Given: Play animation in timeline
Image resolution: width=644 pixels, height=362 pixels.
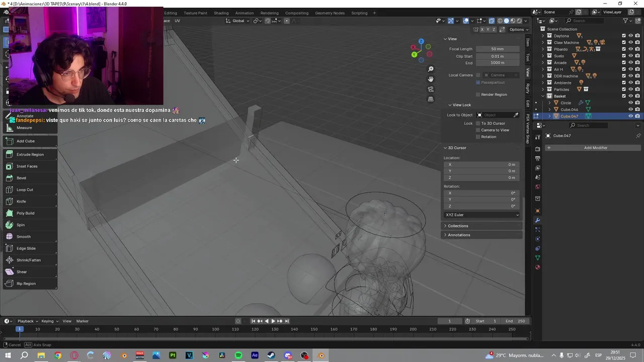Looking at the screenshot, I should point(273,321).
